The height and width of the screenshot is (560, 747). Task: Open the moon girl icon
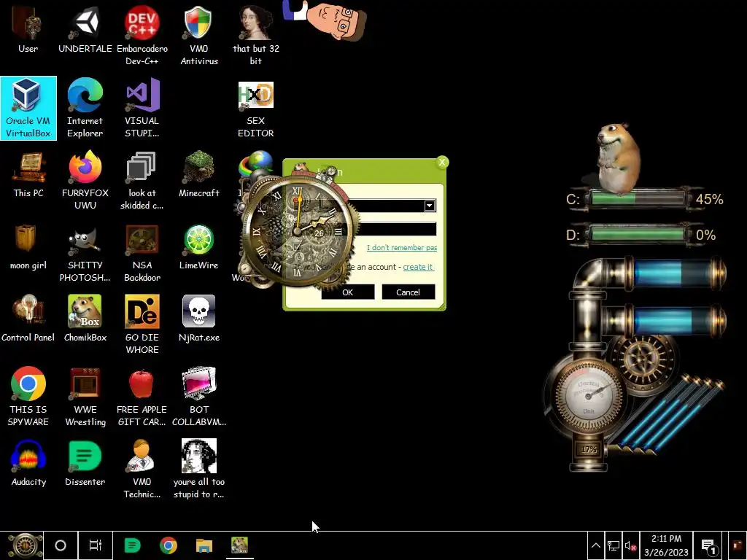point(28,246)
